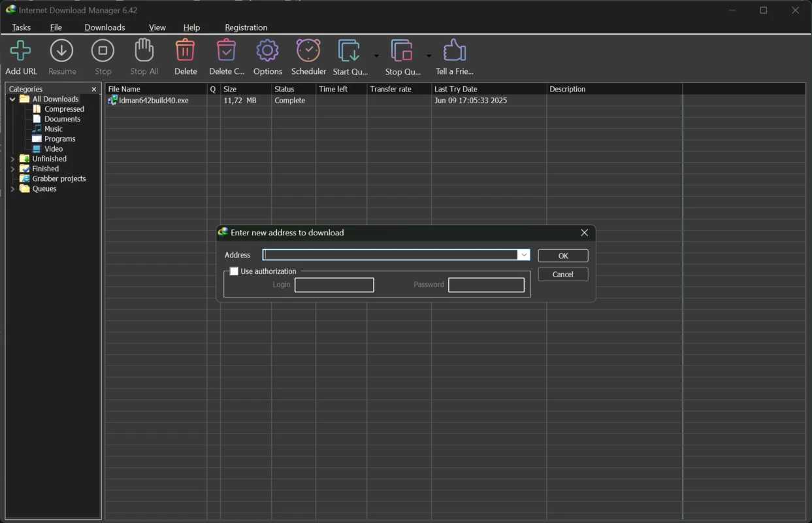Confirm the address with OK button
812x523 pixels.
coord(563,256)
